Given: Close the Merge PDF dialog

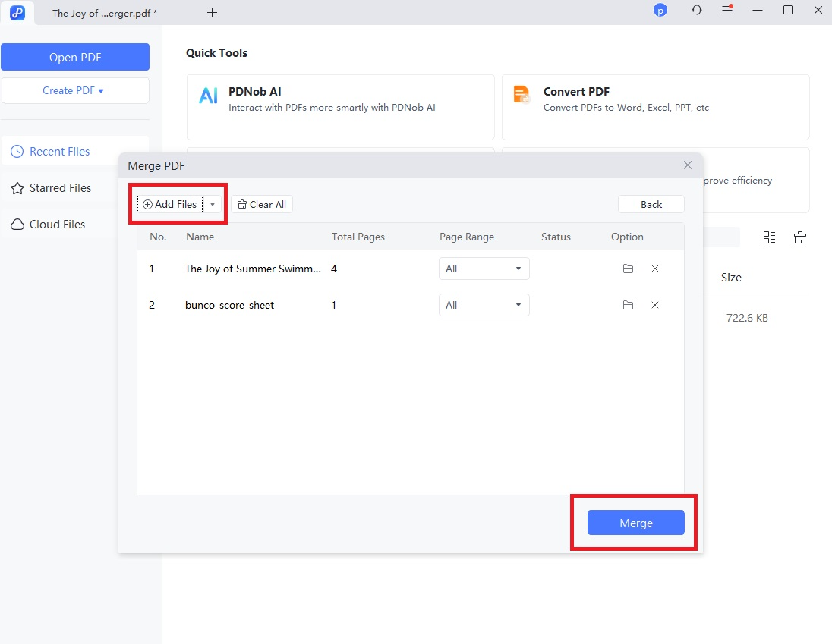Looking at the screenshot, I should [687, 165].
